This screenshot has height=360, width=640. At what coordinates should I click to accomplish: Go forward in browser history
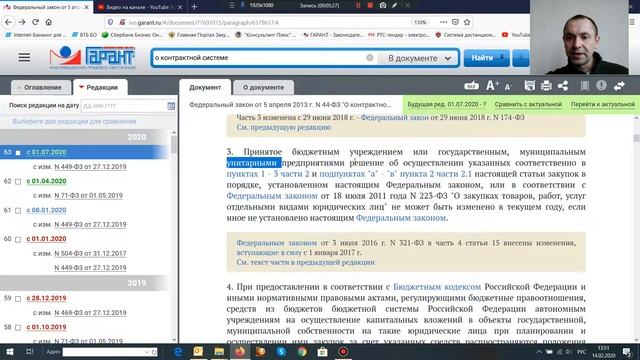(x=22, y=22)
